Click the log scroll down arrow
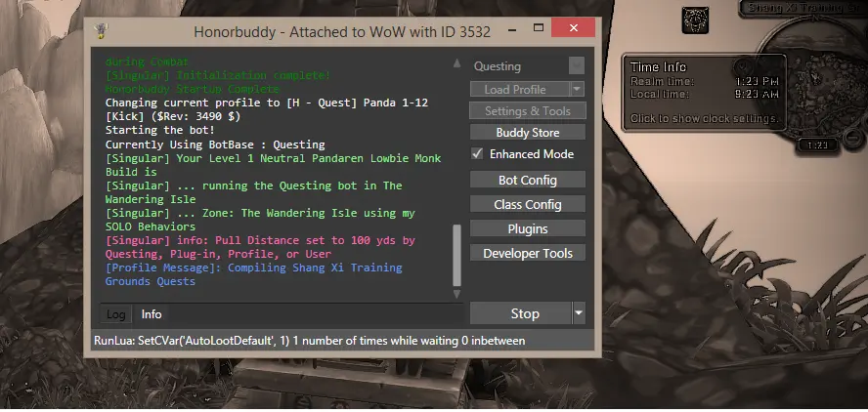868x412 pixels. tap(456, 293)
